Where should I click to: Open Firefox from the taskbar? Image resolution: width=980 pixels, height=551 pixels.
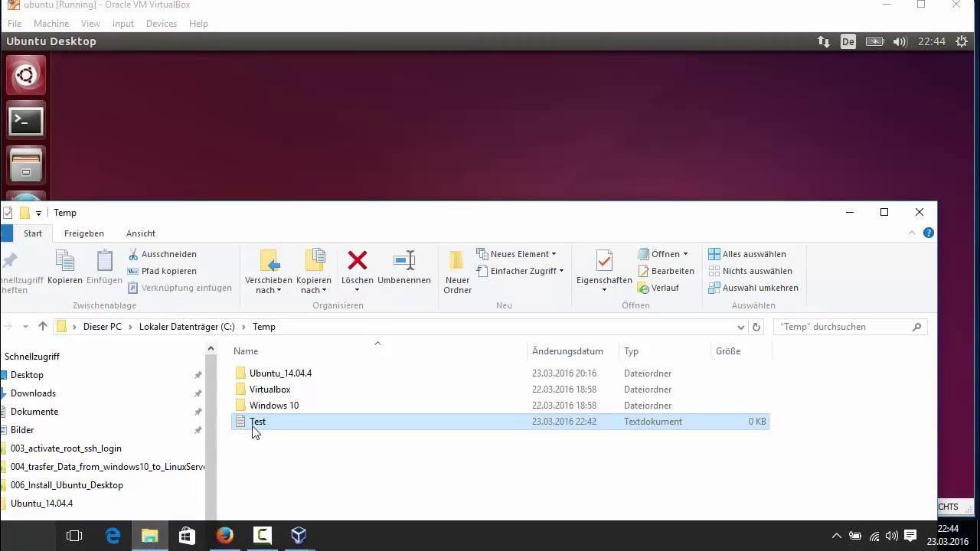[x=224, y=536]
